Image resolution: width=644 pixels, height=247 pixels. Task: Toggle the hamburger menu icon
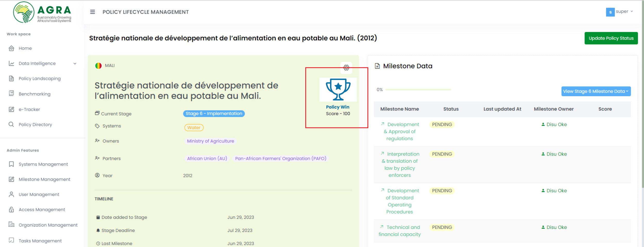point(92,12)
